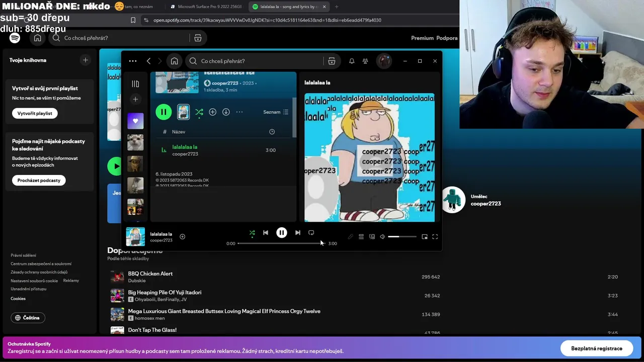Image resolution: width=644 pixels, height=362 pixels.
Task: Open cooper2723 artist link in album header
Action: pos(224,83)
